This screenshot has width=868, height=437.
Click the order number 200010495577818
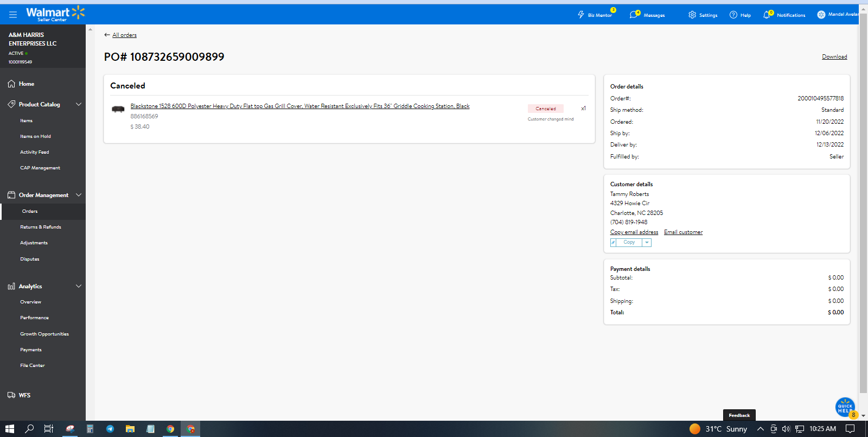click(x=820, y=98)
